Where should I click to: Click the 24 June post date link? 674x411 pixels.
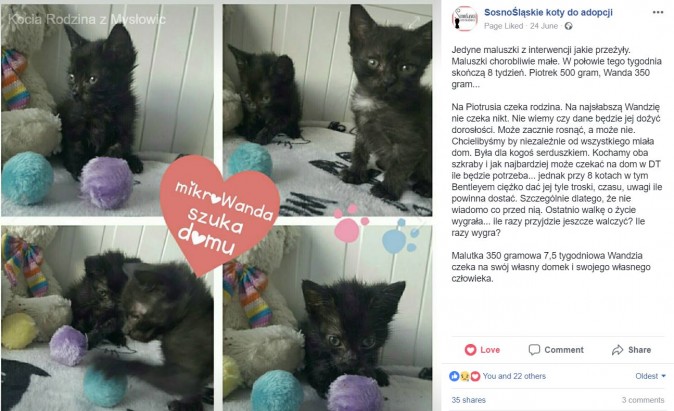pos(544,26)
